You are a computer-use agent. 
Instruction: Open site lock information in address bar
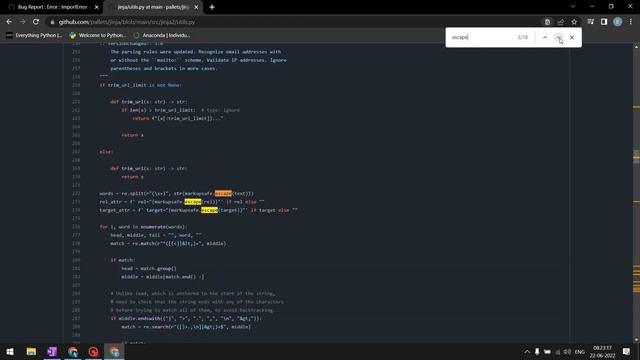coord(52,22)
